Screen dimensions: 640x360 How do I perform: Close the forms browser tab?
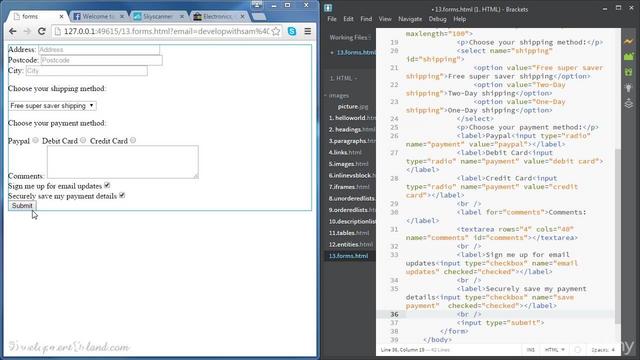coord(61,16)
